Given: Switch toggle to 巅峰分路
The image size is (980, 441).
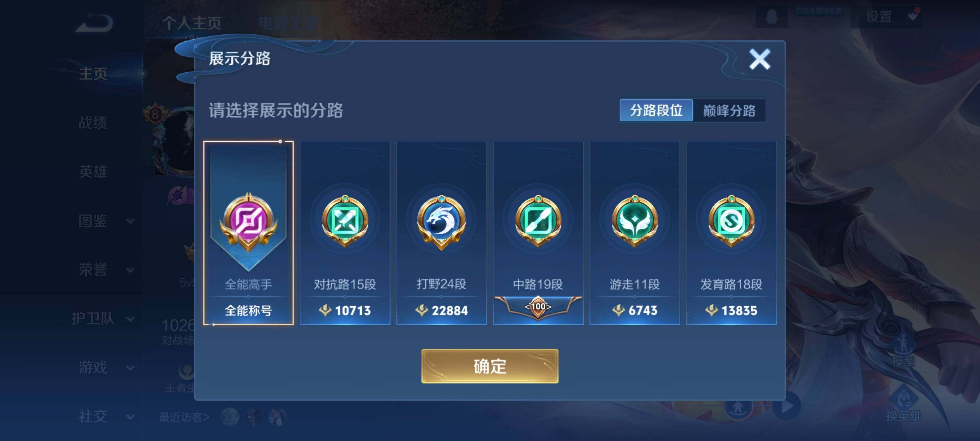Looking at the screenshot, I should [x=729, y=110].
